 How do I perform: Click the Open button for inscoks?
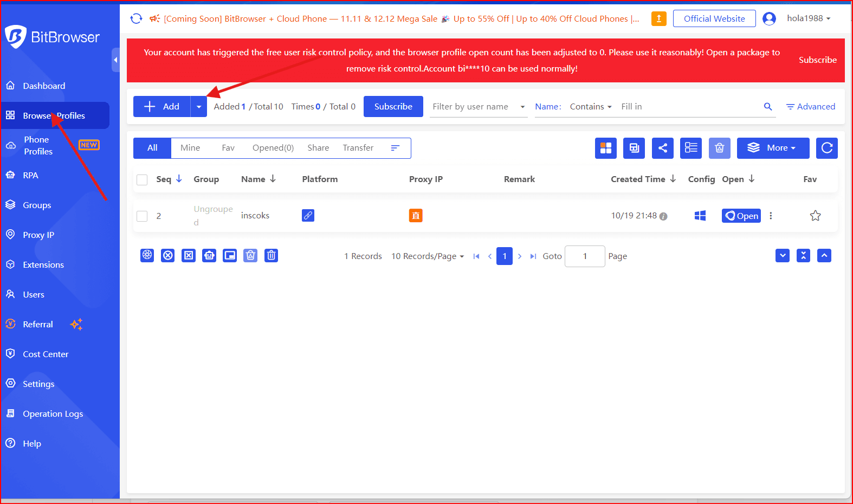tap(741, 216)
